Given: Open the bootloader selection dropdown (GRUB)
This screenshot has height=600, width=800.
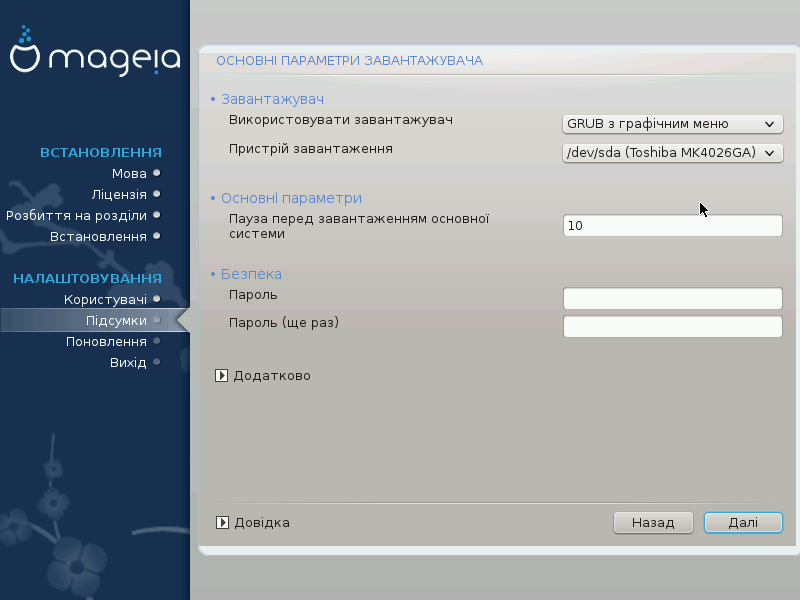Looking at the screenshot, I should click(672, 124).
